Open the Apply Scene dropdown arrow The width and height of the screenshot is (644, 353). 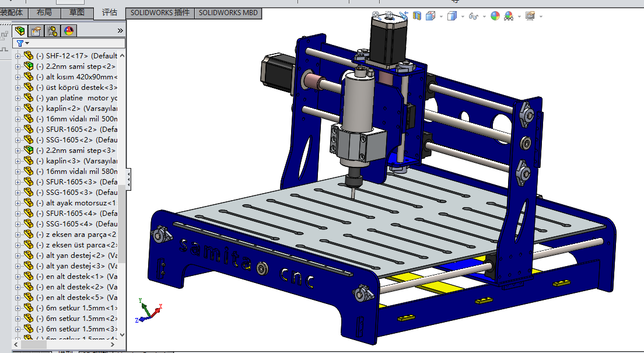(x=520, y=17)
